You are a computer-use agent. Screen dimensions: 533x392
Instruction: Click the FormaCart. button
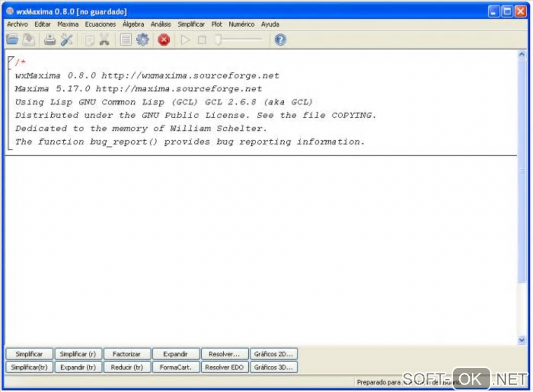[176, 367]
